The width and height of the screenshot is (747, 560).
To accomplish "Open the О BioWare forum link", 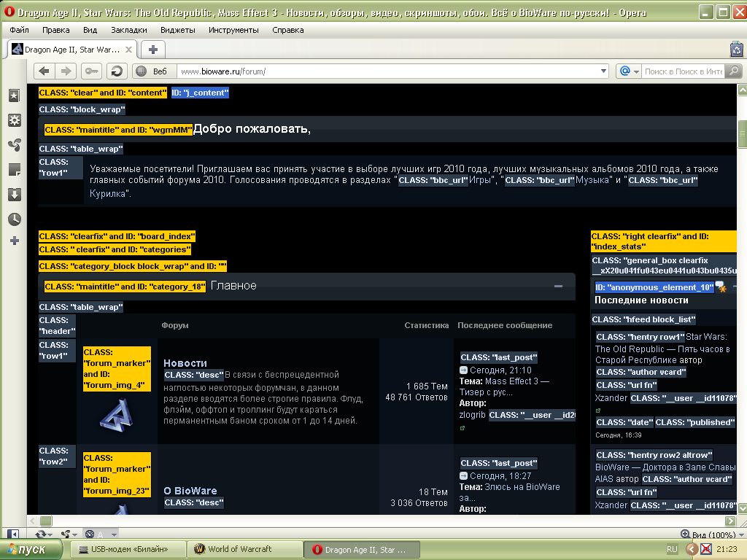I will click(x=190, y=491).
